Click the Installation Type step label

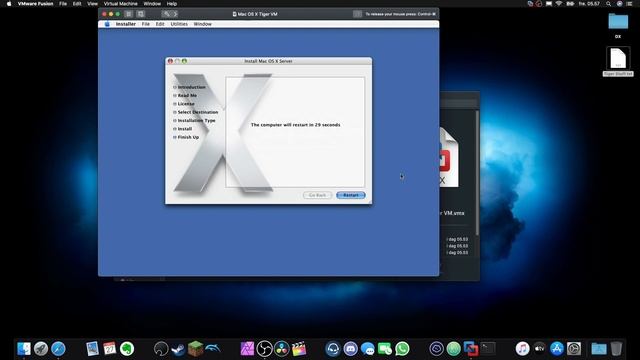click(196, 121)
